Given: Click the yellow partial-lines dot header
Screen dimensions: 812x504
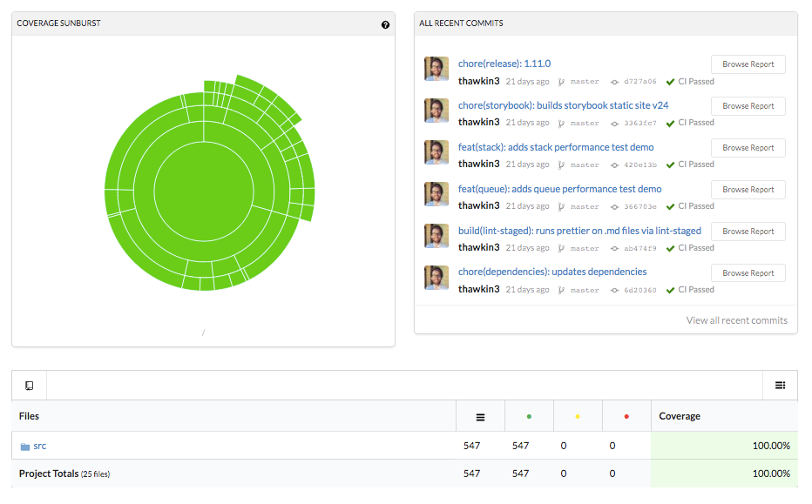Looking at the screenshot, I should [578, 417].
